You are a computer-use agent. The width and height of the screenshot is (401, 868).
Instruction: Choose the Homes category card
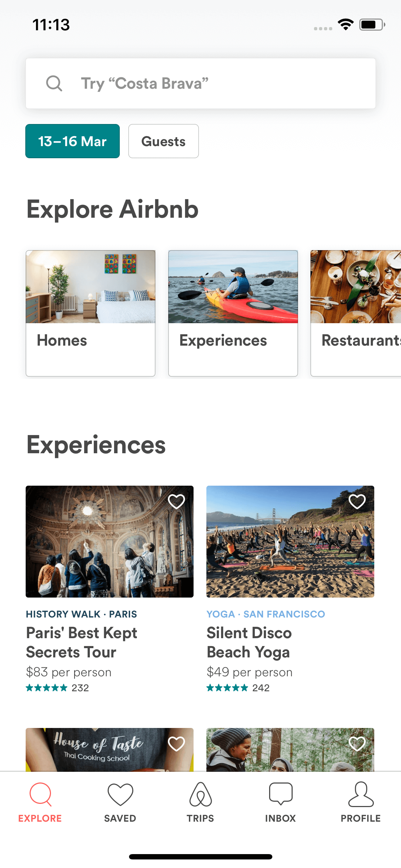[x=91, y=313]
